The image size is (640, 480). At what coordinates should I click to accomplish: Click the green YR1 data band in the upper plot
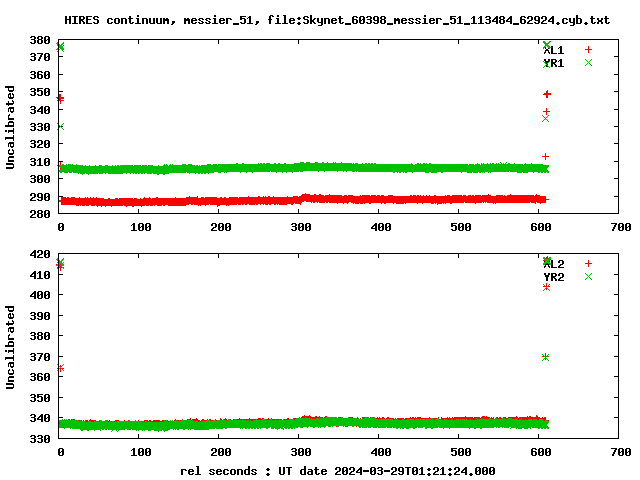tap(304, 168)
